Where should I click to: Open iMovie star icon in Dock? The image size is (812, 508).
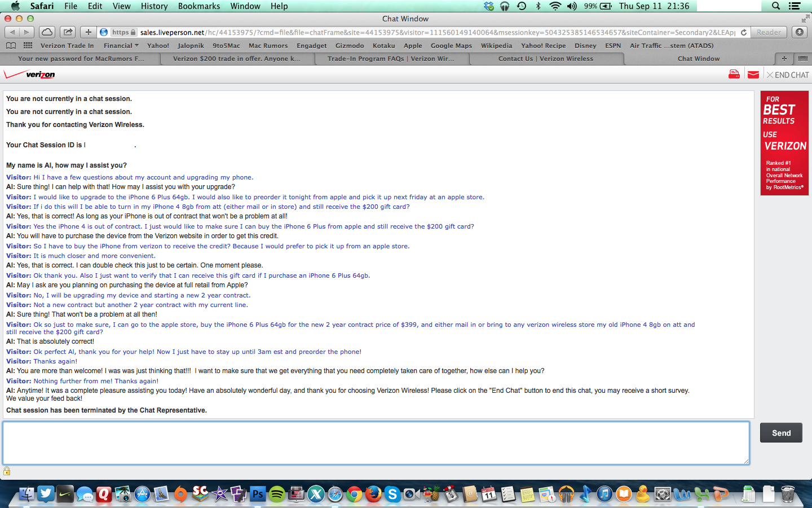point(219,494)
